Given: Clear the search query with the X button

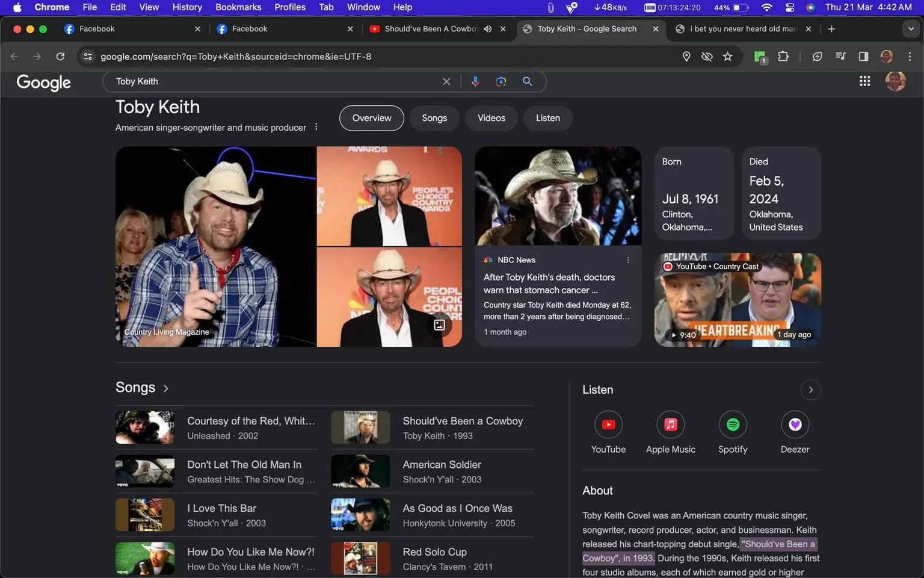Looking at the screenshot, I should click(x=446, y=81).
